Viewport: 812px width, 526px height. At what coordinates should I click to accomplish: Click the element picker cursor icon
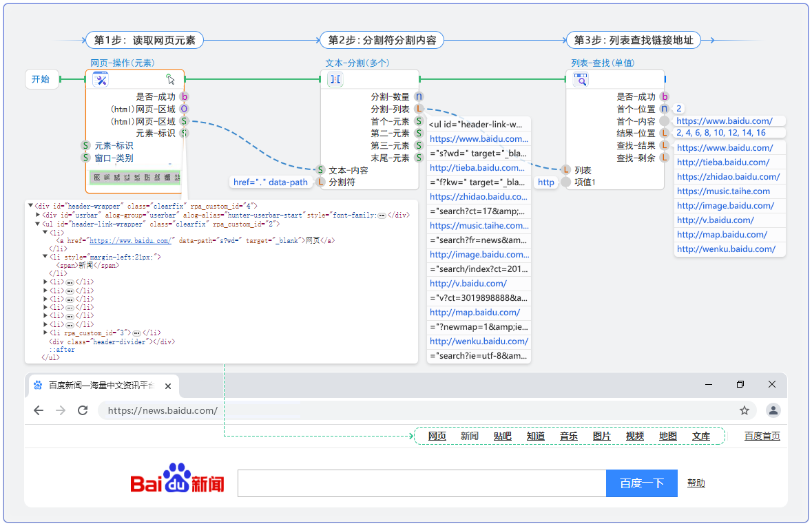[x=170, y=80]
